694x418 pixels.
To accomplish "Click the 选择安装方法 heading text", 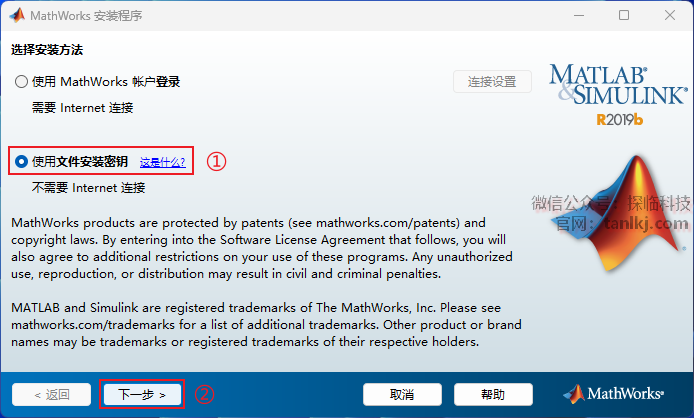I will click(x=47, y=50).
